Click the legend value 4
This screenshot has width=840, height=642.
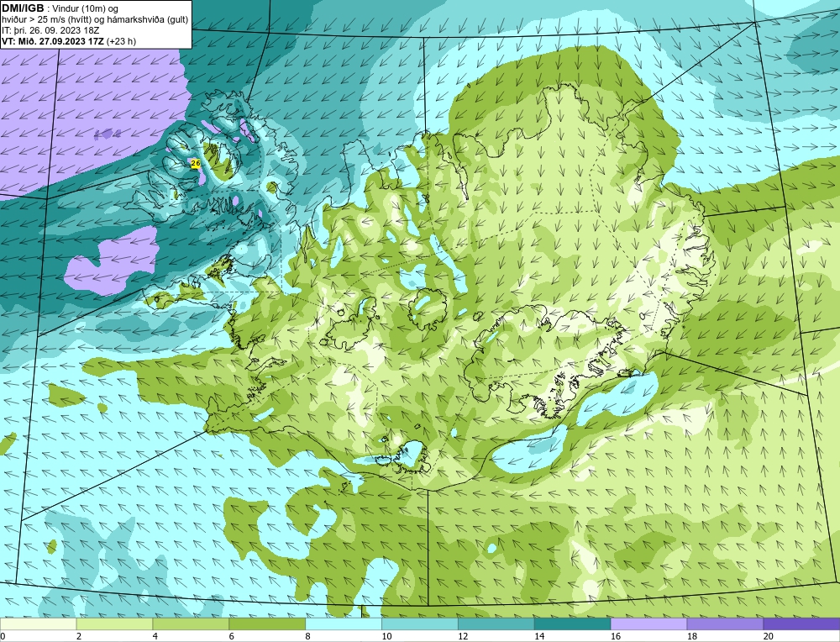click(155, 636)
